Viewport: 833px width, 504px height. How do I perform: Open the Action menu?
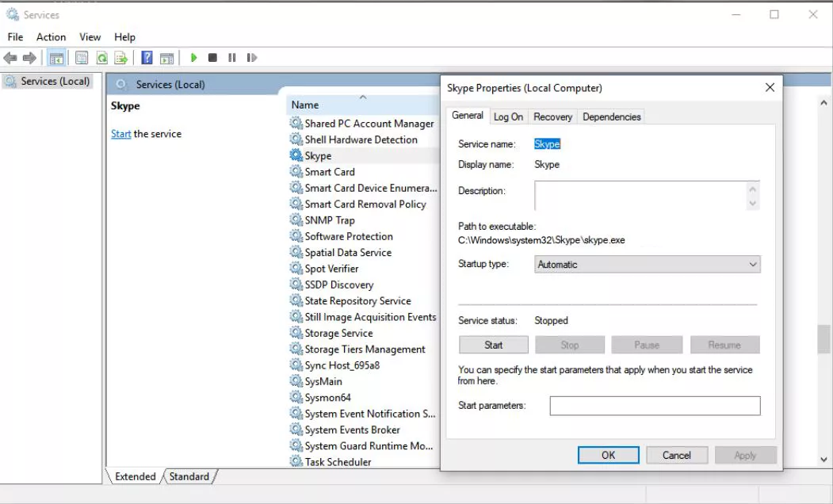pyautogui.click(x=51, y=37)
